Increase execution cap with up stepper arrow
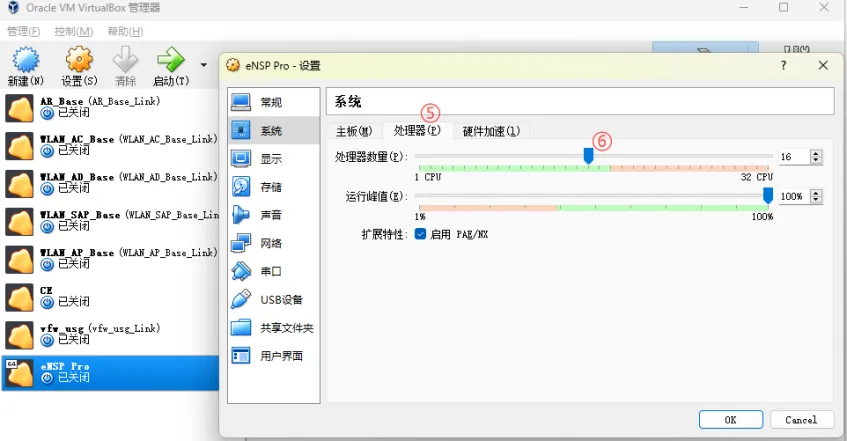 click(816, 192)
